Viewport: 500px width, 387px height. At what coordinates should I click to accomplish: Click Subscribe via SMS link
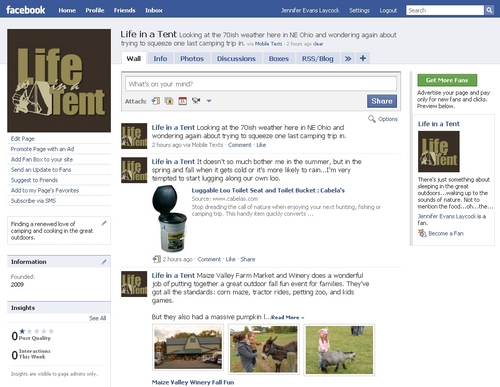pos(33,201)
